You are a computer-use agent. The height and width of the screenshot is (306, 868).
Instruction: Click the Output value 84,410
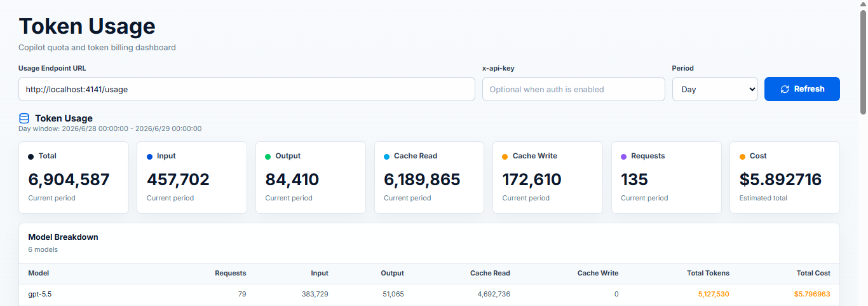[292, 179]
